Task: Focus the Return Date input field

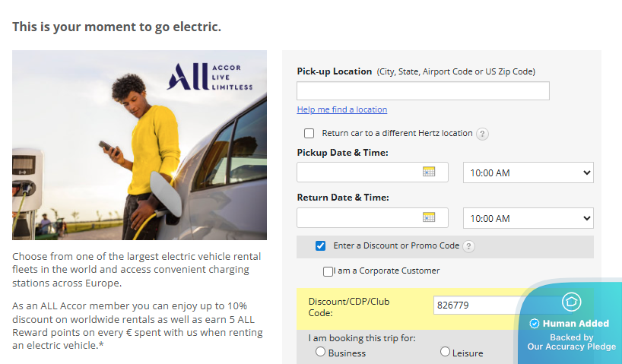Action: point(359,218)
